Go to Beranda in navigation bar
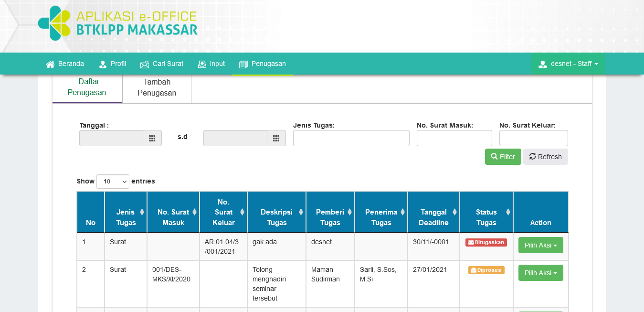The width and height of the screenshot is (644, 312). [65, 64]
